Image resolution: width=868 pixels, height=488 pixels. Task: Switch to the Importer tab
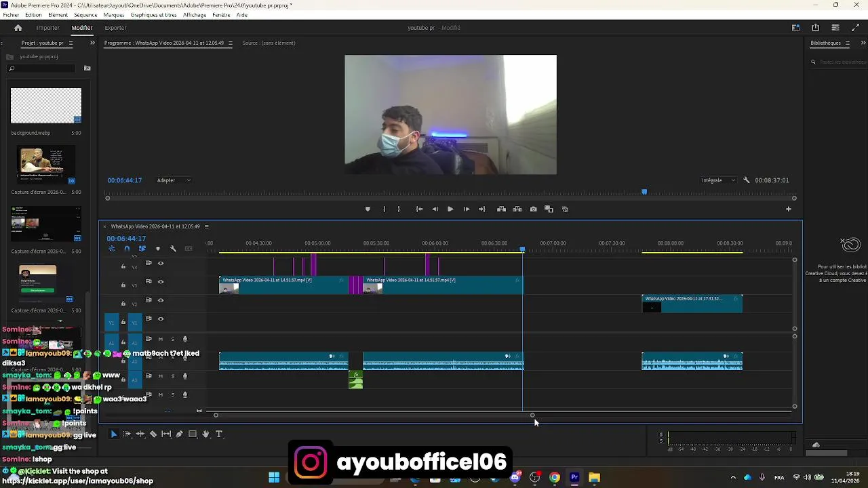point(47,28)
